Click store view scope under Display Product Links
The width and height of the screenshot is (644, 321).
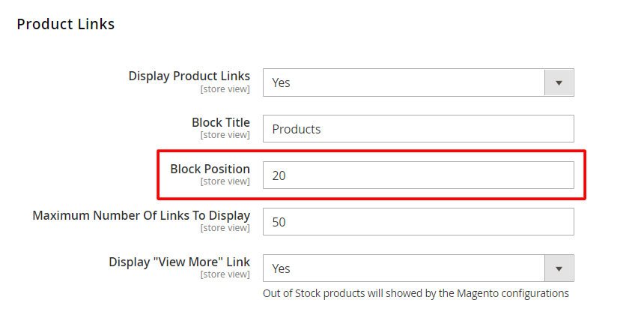tap(225, 89)
